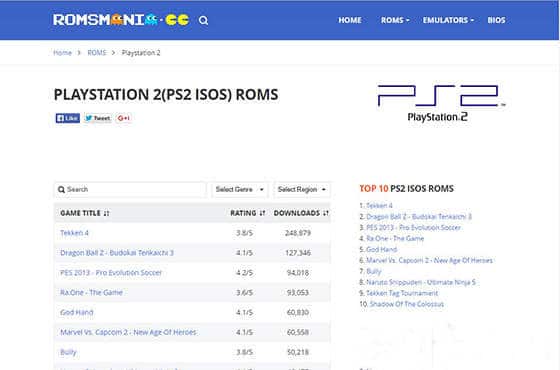This screenshot has height=370, width=560.
Task: Click the Google Plus G+1 button
Action: coord(124,118)
